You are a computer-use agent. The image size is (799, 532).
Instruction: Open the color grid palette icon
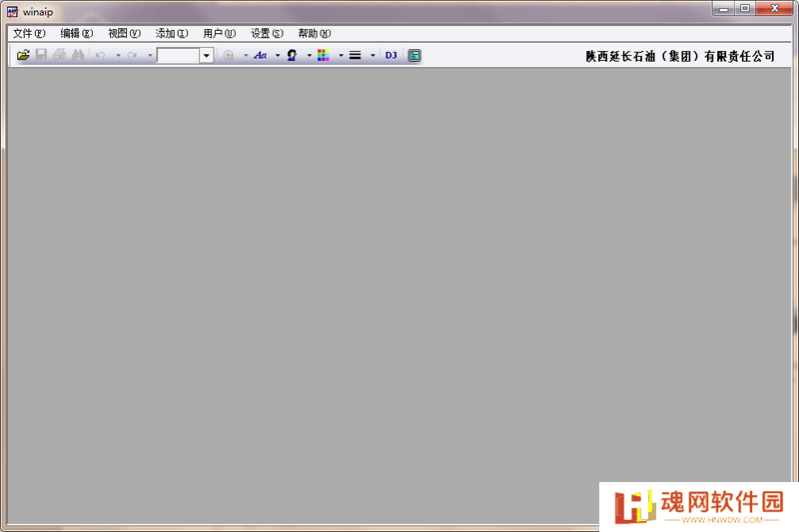(x=324, y=55)
